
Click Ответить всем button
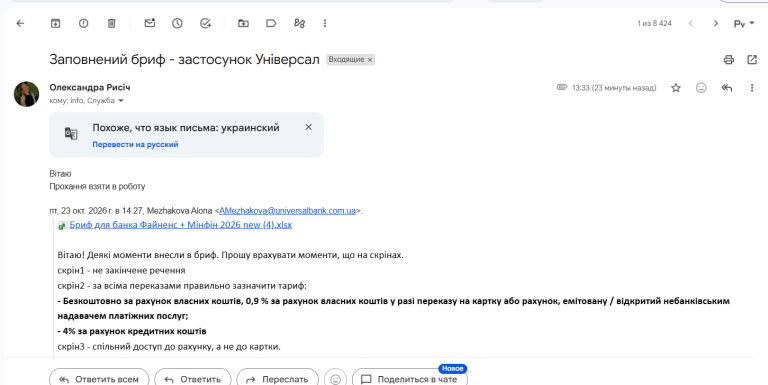(x=99, y=379)
